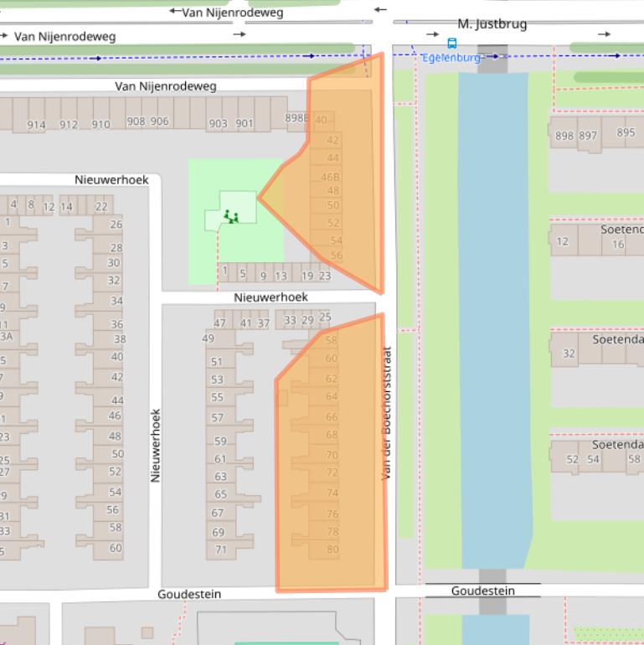Click house number 895
Image resolution: width=644 pixels, height=645 pixels.
point(626,132)
